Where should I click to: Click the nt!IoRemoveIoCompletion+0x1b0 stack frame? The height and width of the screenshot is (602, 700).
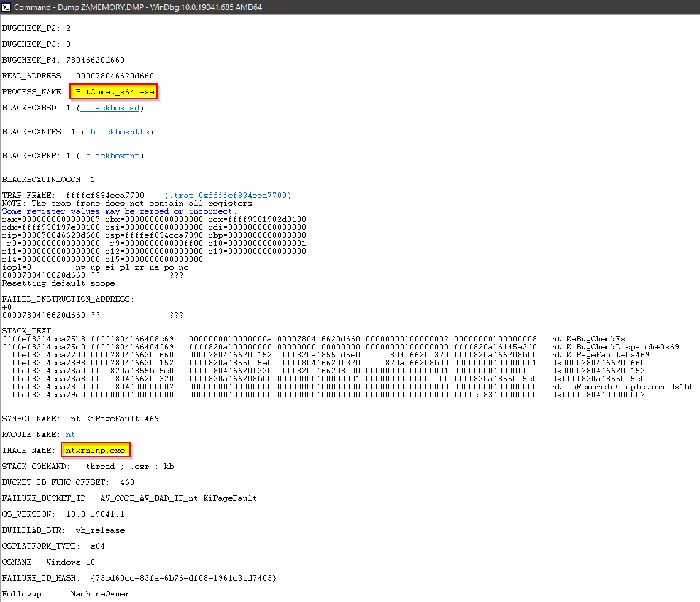[x=622, y=387]
